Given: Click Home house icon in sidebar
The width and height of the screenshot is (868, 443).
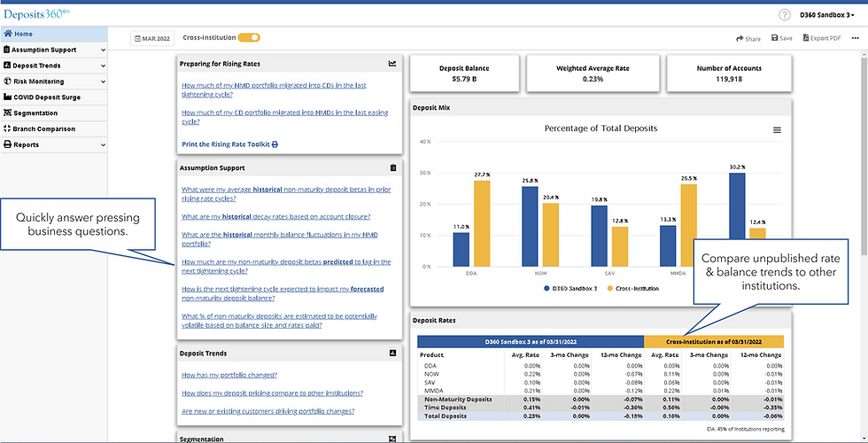Looking at the screenshot, I should pyautogui.click(x=8, y=34).
